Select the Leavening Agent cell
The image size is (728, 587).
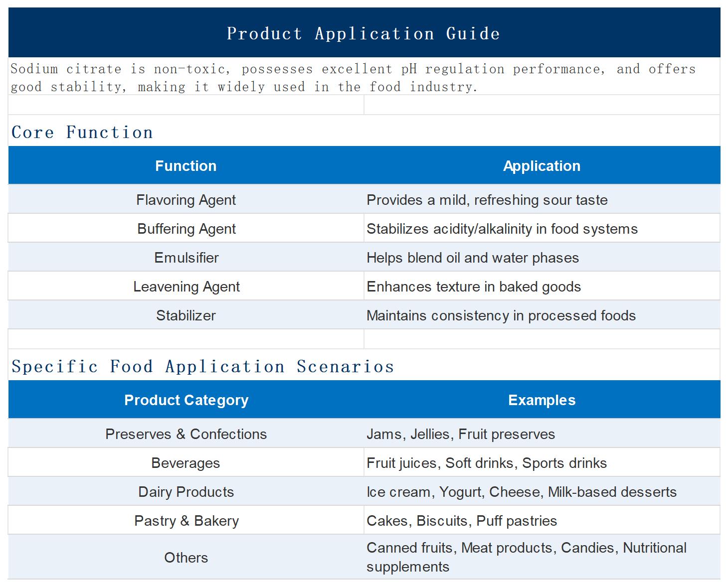[186, 286]
